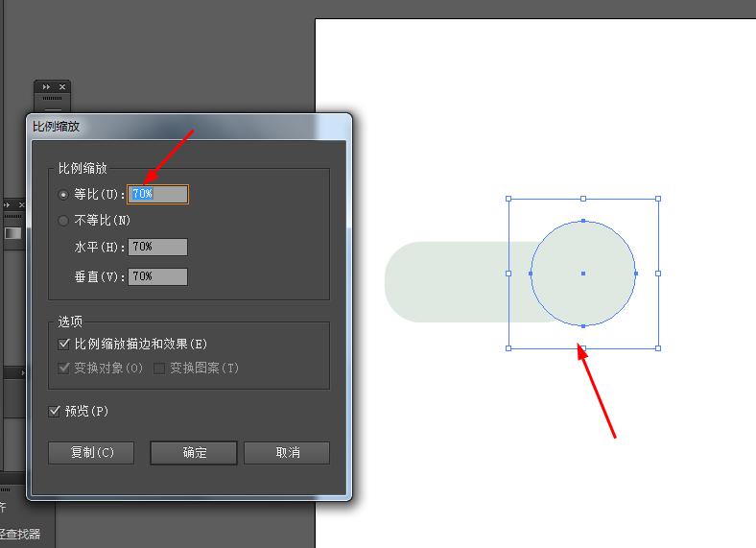756x548 pixels.
Task: Click the center point of the selected circle
Action: [x=583, y=274]
